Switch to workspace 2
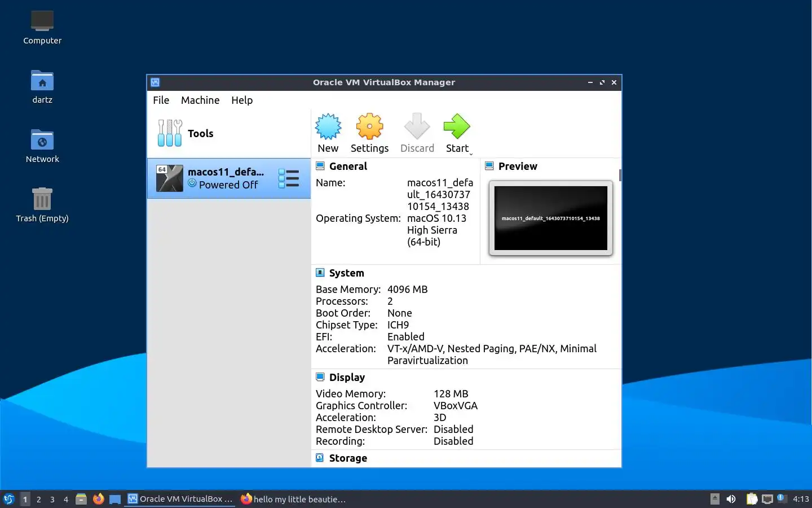812x508 pixels. 38,499
